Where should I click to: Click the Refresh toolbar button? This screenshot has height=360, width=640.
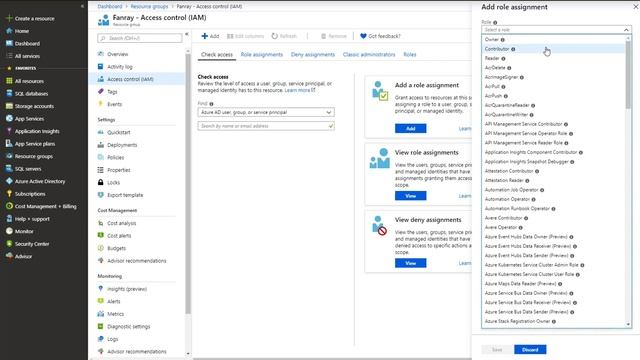pyautogui.click(x=284, y=36)
